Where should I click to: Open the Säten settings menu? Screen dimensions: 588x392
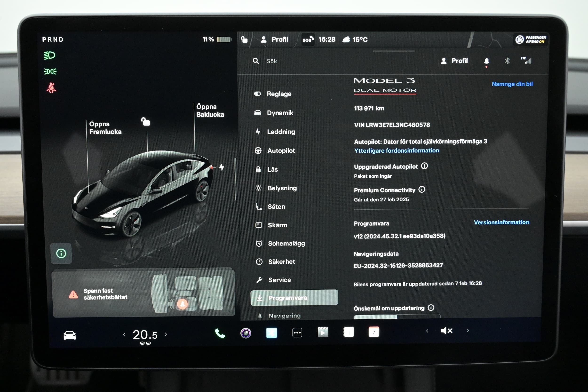[x=270, y=207]
